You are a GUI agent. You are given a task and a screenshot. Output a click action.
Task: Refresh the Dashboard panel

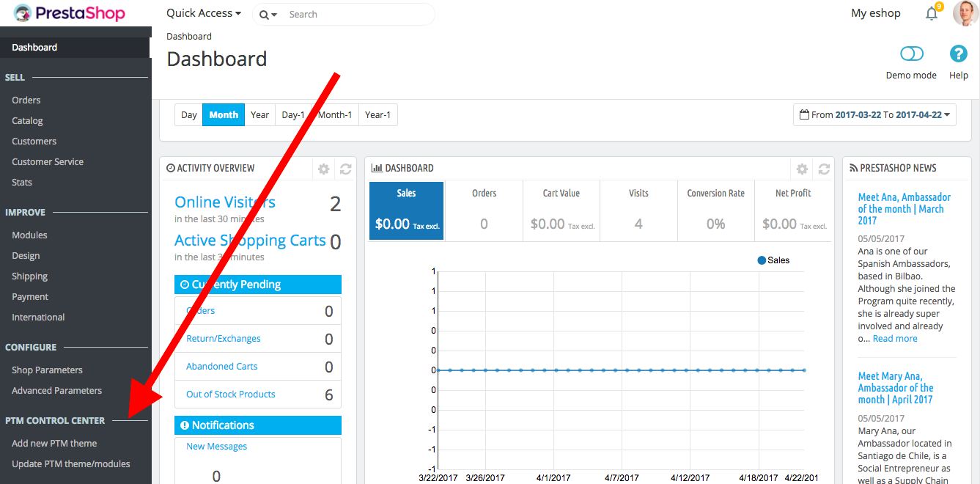pyautogui.click(x=824, y=169)
